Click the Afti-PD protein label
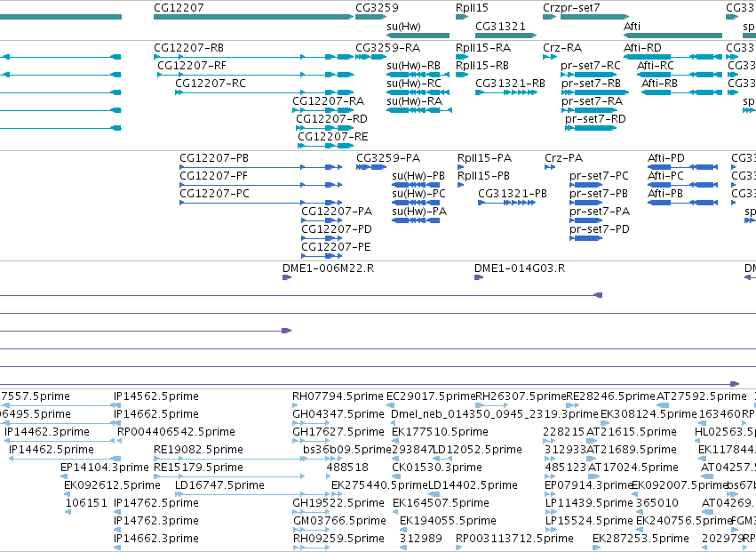The image size is (756, 552). (x=666, y=158)
